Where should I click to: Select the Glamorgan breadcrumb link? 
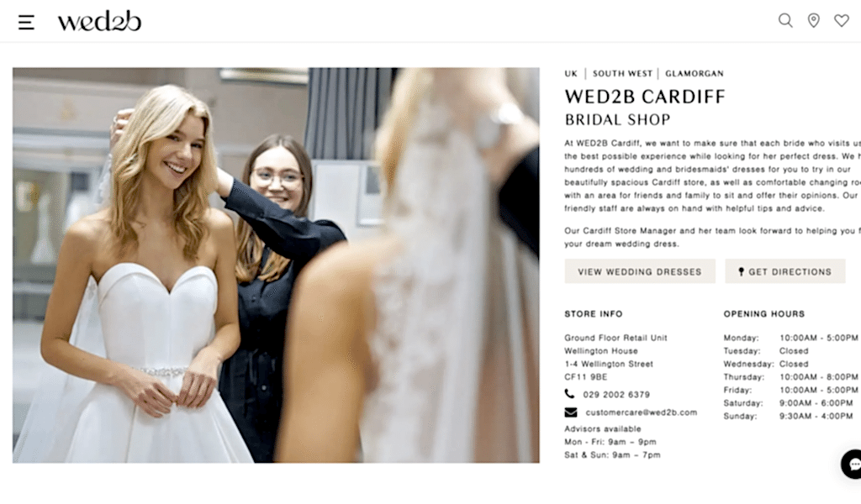(694, 73)
